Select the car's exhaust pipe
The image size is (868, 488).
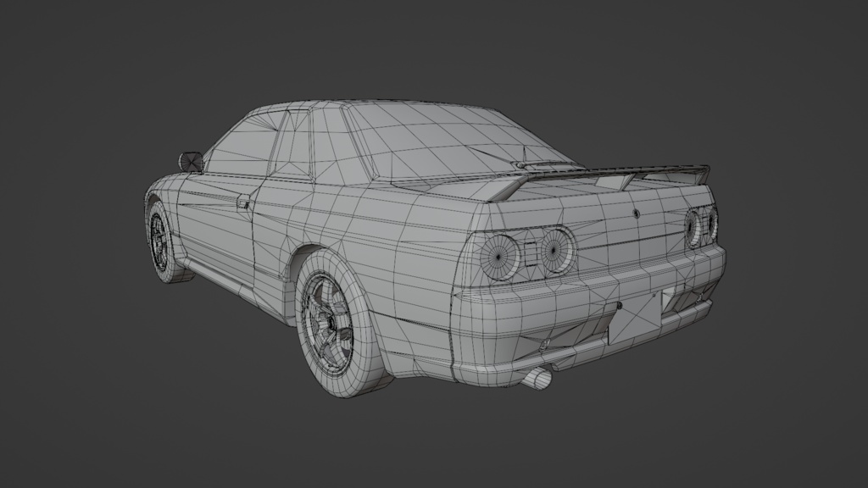pyautogui.click(x=537, y=379)
